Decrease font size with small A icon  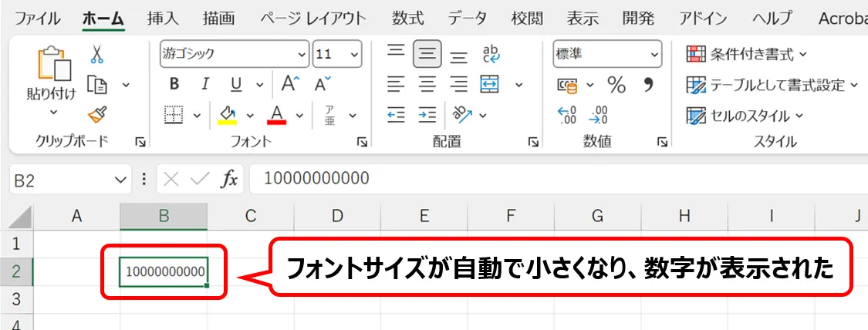(x=323, y=83)
